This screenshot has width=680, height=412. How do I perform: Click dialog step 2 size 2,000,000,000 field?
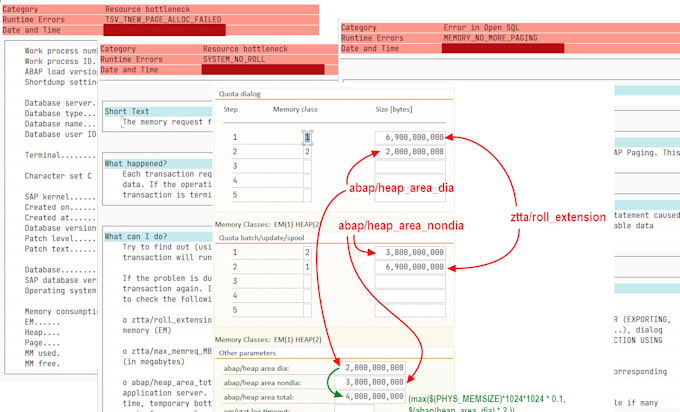(410, 152)
